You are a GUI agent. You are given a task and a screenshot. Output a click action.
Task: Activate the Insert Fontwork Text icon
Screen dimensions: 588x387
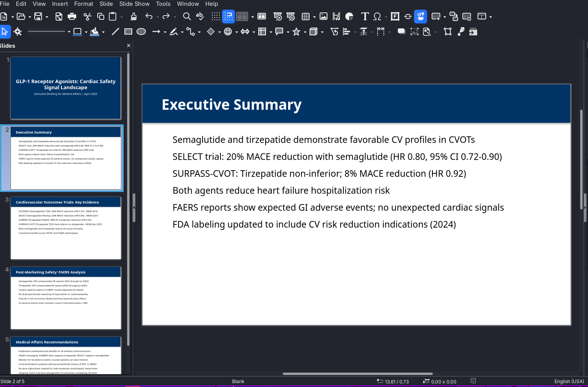pyautogui.click(x=394, y=16)
